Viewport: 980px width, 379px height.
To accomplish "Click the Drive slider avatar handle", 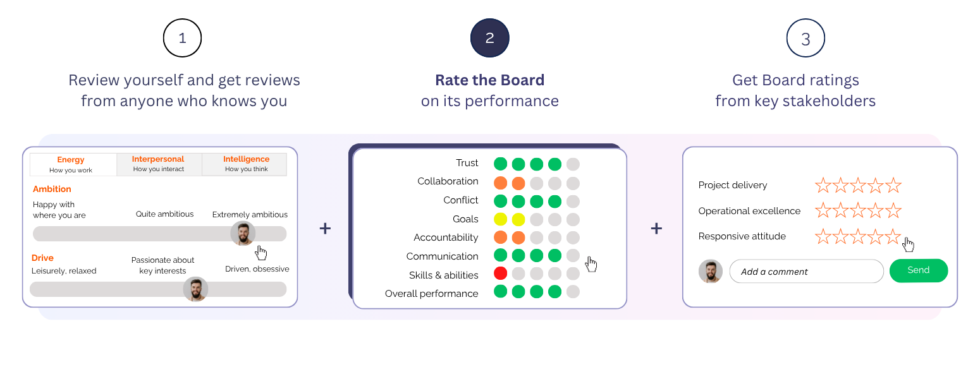I will pos(195,289).
